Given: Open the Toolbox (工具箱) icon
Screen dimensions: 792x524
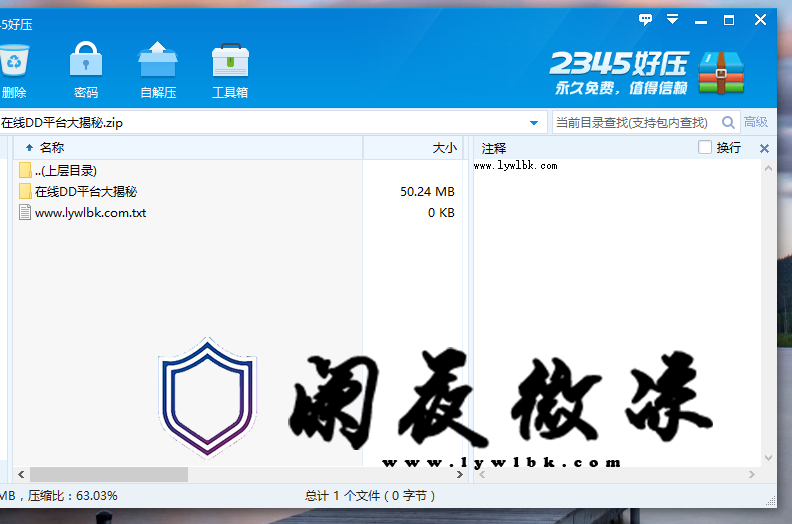Looking at the screenshot, I should click(230, 62).
